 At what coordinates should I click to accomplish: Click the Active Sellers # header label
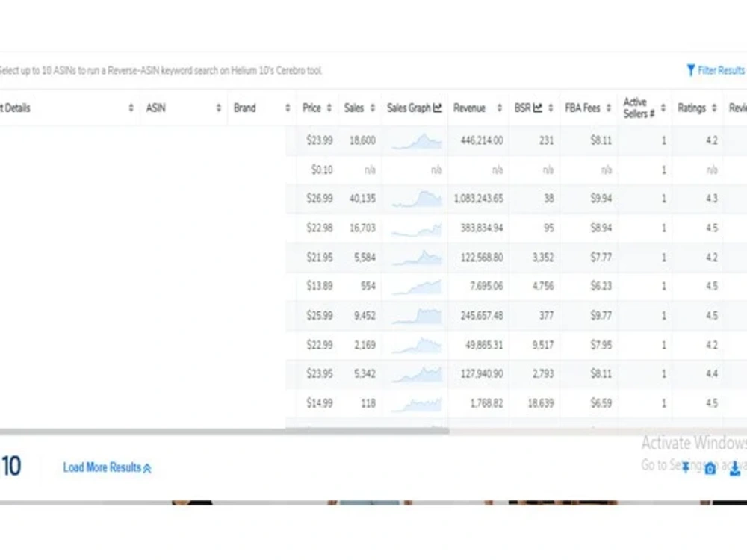click(639, 108)
